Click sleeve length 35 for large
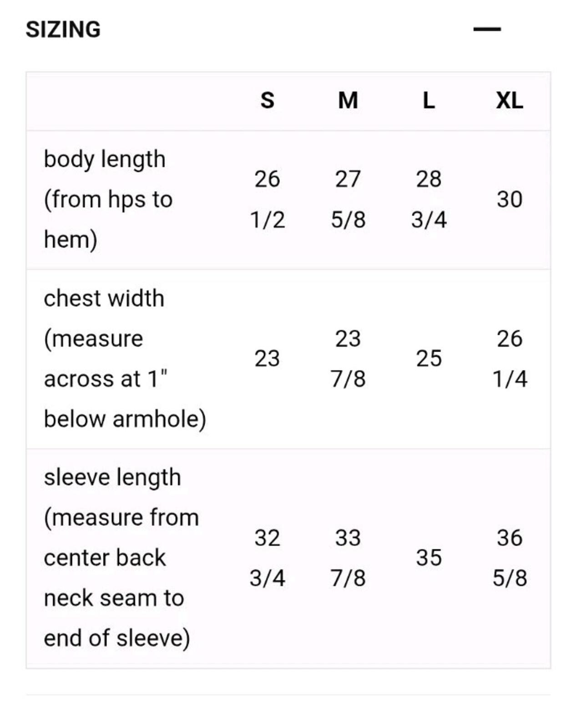Viewport: 576px width, 728px height. tap(429, 558)
